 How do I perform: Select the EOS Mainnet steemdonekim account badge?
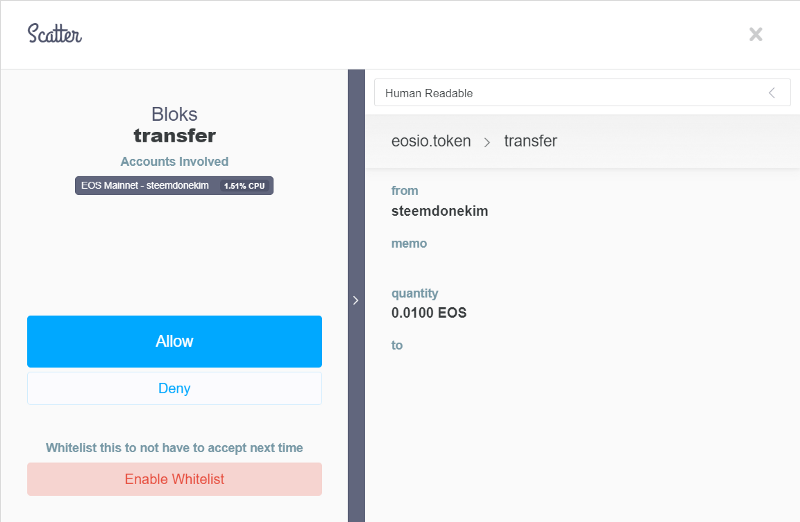[x=174, y=186]
